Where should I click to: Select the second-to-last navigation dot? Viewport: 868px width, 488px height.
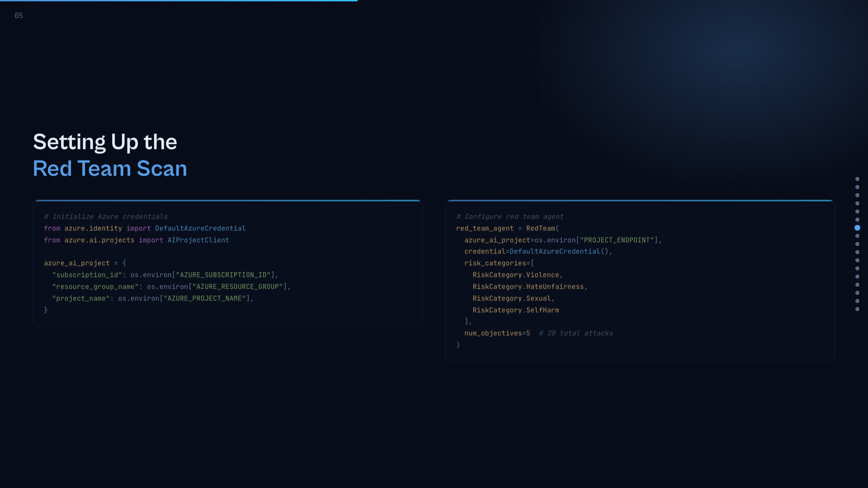(857, 301)
